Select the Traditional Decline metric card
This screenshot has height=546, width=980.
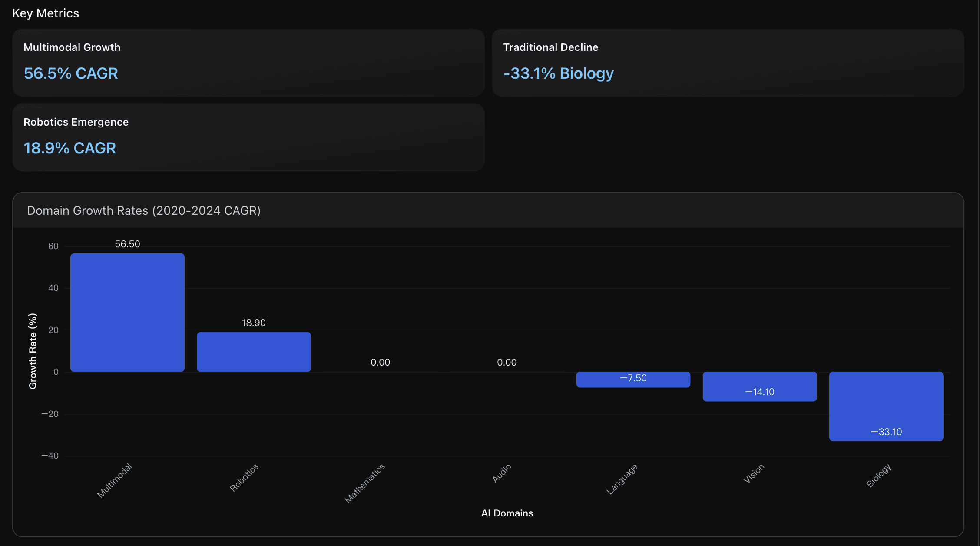tap(728, 63)
